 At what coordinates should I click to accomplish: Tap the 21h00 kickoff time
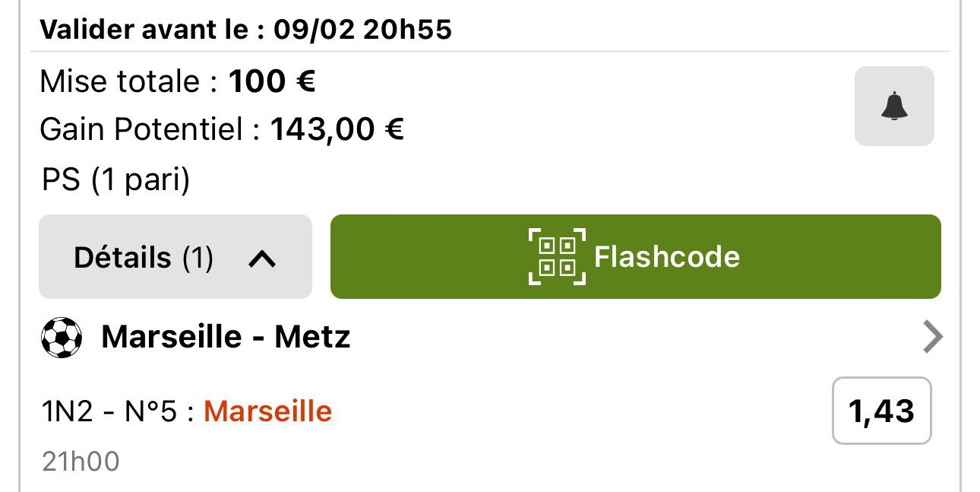81,461
